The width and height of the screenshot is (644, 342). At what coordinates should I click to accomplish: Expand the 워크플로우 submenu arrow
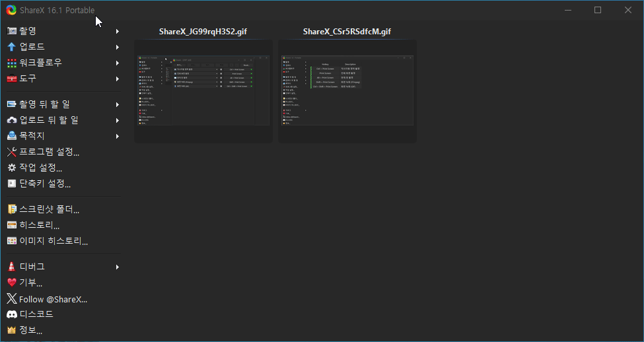118,63
